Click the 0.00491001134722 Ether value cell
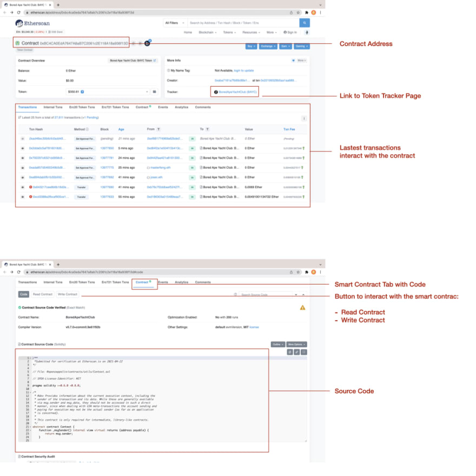The height and width of the screenshot is (476, 476). coord(262,197)
